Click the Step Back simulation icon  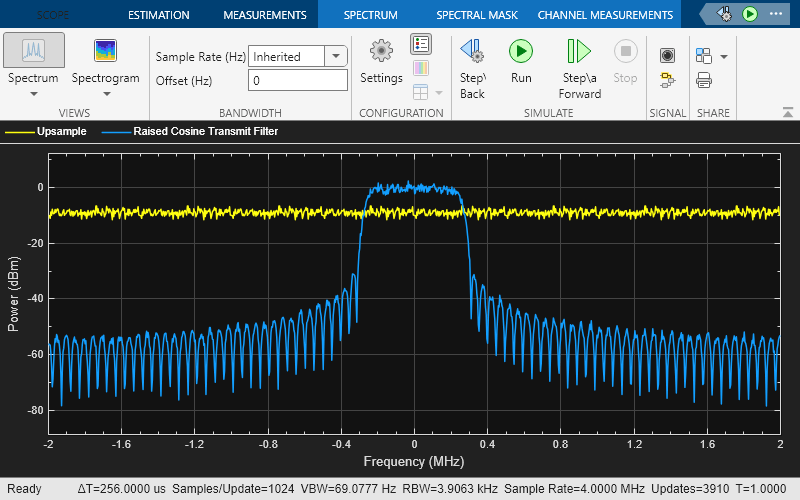tap(472, 52)
